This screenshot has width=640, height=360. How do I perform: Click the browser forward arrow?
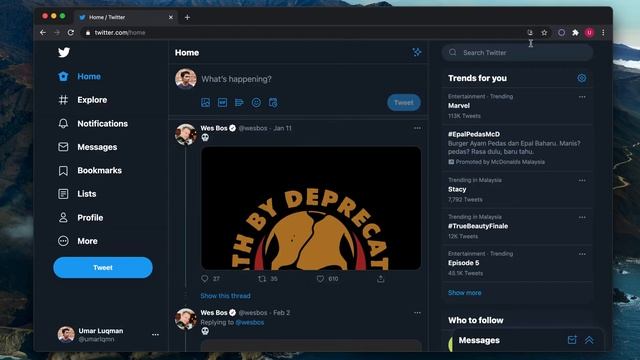point(57,33)
